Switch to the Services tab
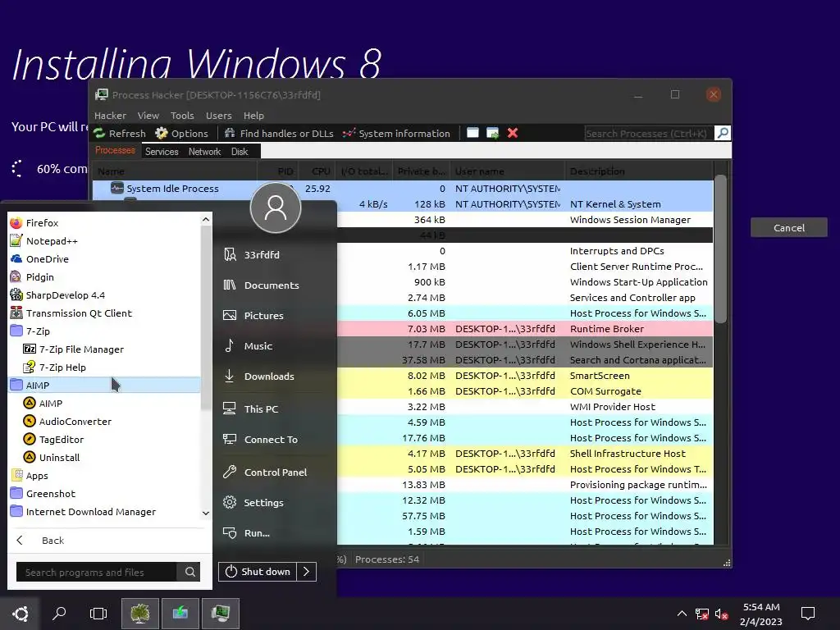Viewport: 840px width, 630px height. point(162,152)
